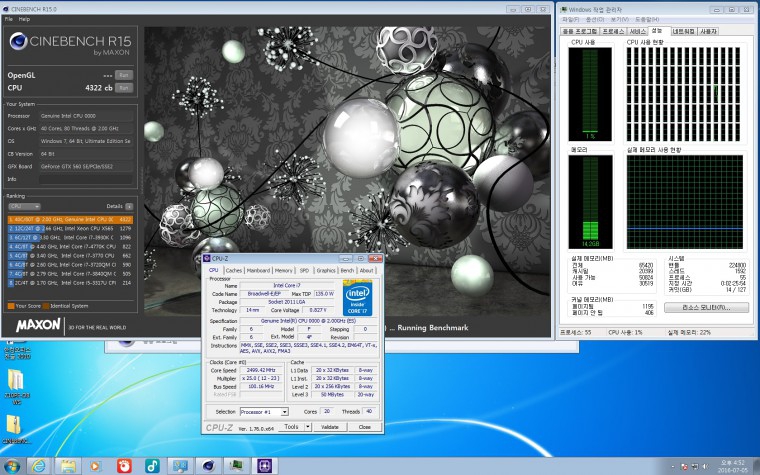Switch to Task Manager 응용 프로그램 tab

coord(580,31)
